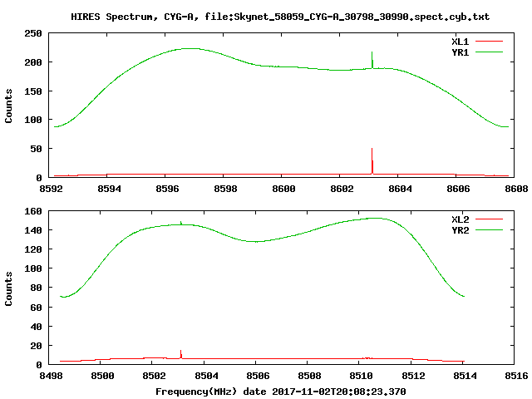Click the 60 y-axis tick label
This screenshot has width=532, height=399.
36,308
